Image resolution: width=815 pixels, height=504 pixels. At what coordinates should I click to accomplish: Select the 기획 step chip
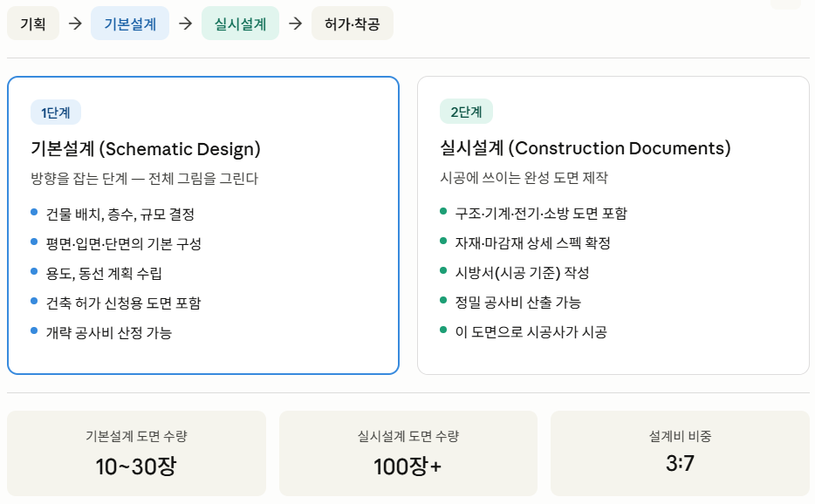point(33,24)
